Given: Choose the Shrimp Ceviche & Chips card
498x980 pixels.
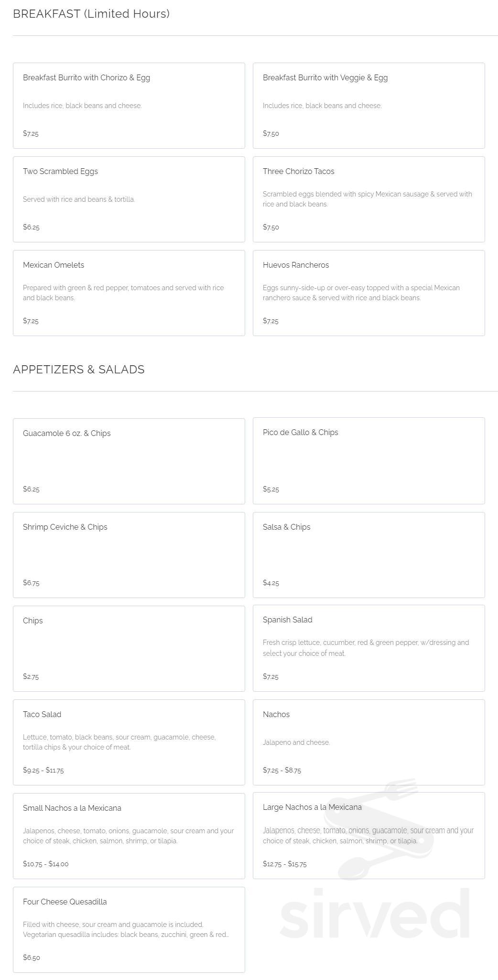Looking at the screenshot, I should pyautogui.click(x=129, y=555).
